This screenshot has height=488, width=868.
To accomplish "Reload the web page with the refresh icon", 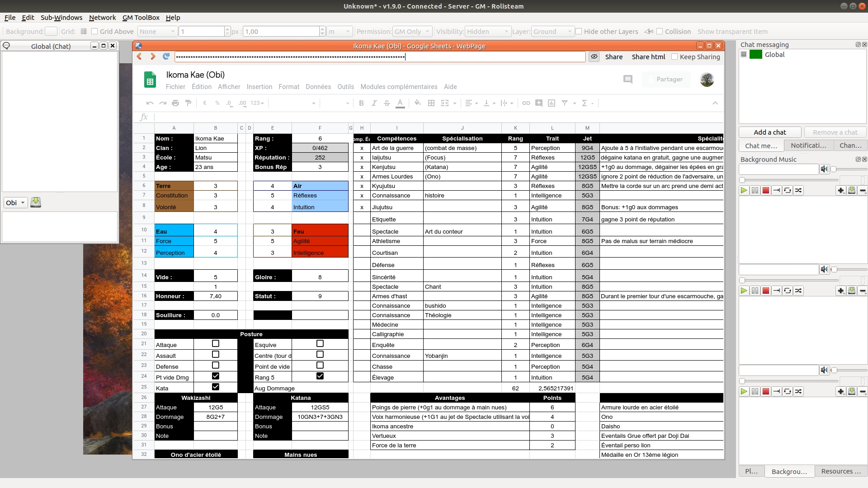I will click(x=166, y=56).
